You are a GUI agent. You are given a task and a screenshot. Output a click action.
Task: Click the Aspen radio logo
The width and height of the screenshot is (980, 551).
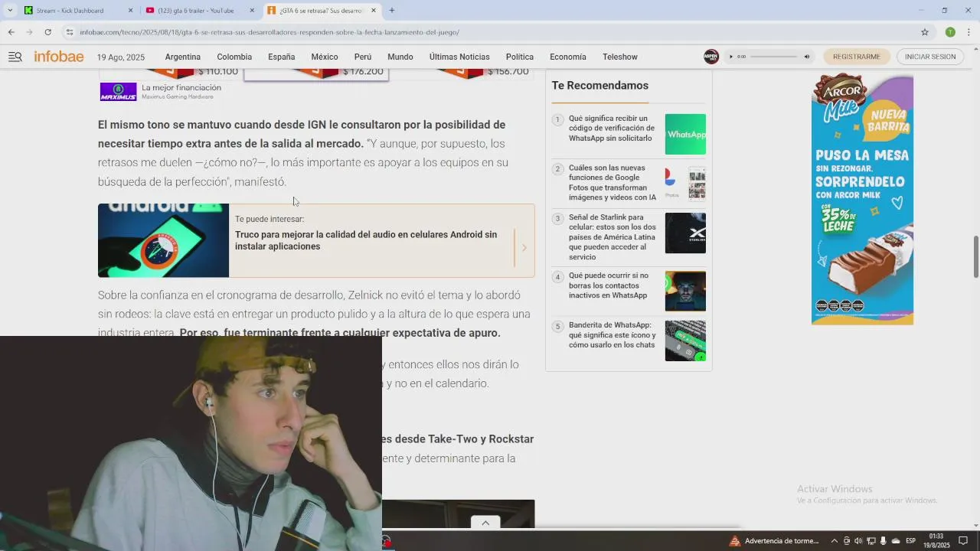click(x=711, y=57)
